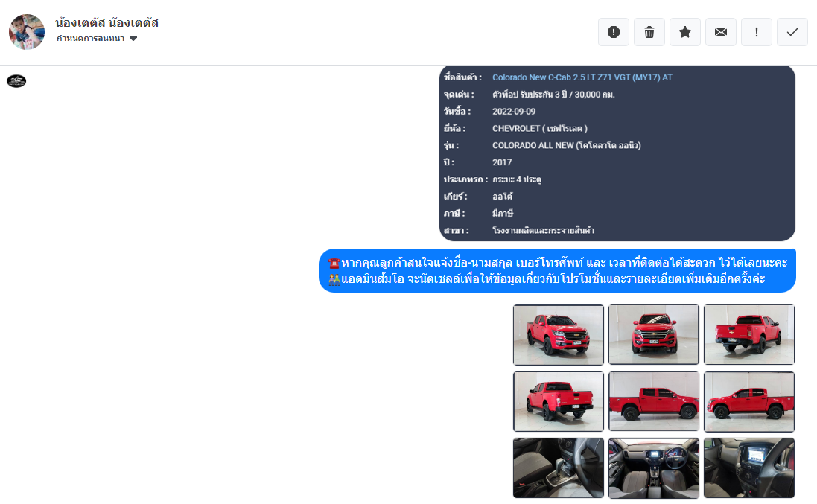Star this conversation

685,32
